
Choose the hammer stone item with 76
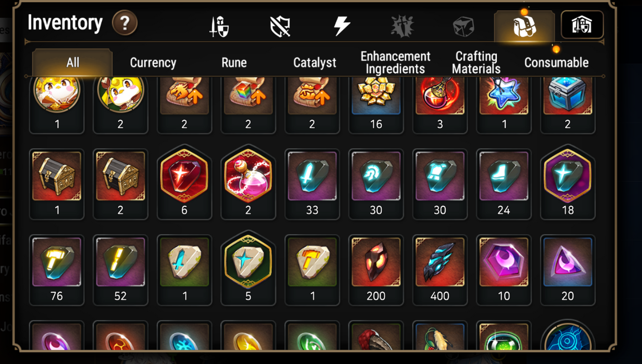56,270
